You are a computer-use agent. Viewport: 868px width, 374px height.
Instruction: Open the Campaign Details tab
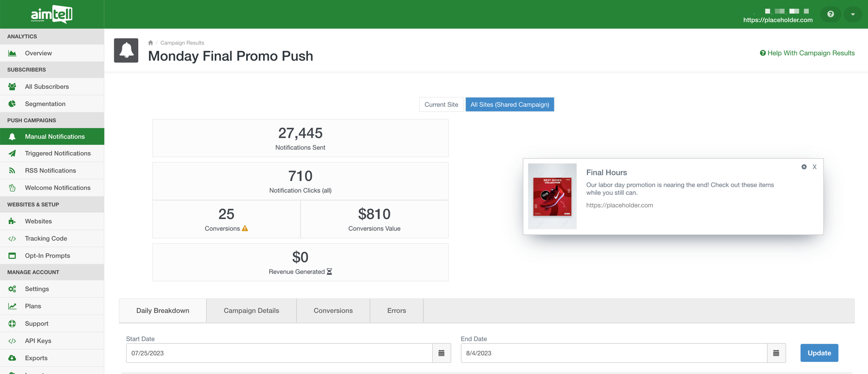coord(251,311)
